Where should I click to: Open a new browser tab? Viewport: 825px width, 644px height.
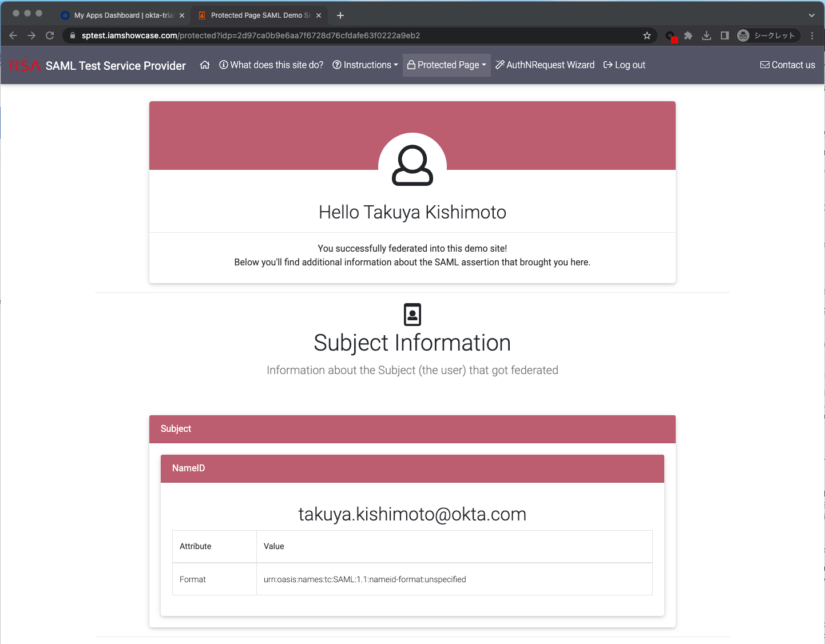(x=340, y=15)
